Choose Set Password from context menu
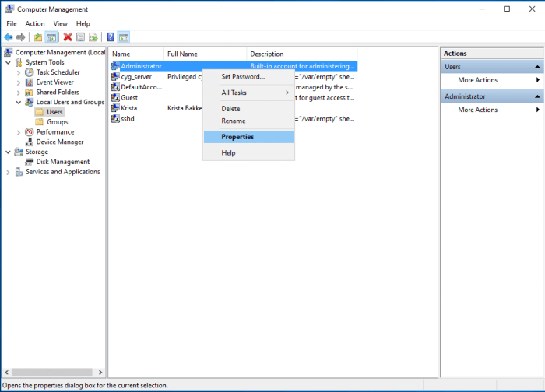Screen dimensions: 545x392 pyautogui.click(x=249, y=77)
